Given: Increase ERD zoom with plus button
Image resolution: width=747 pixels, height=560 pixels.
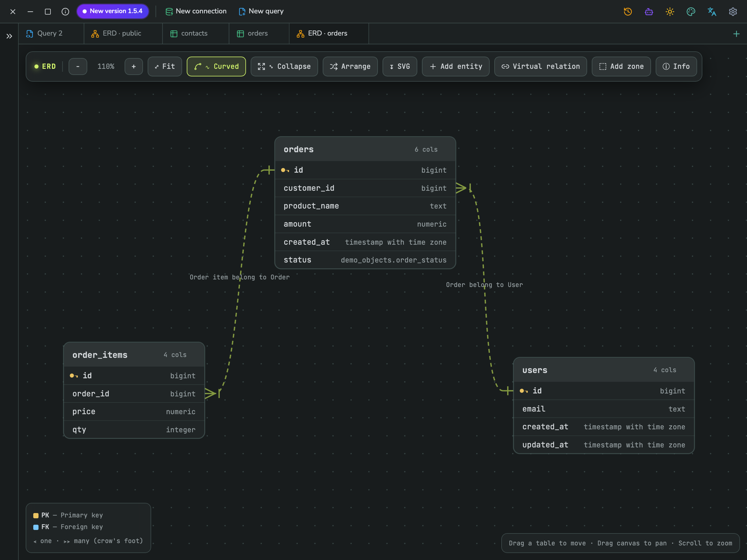Looking at the screenshot, I should (x=134, y=66).
